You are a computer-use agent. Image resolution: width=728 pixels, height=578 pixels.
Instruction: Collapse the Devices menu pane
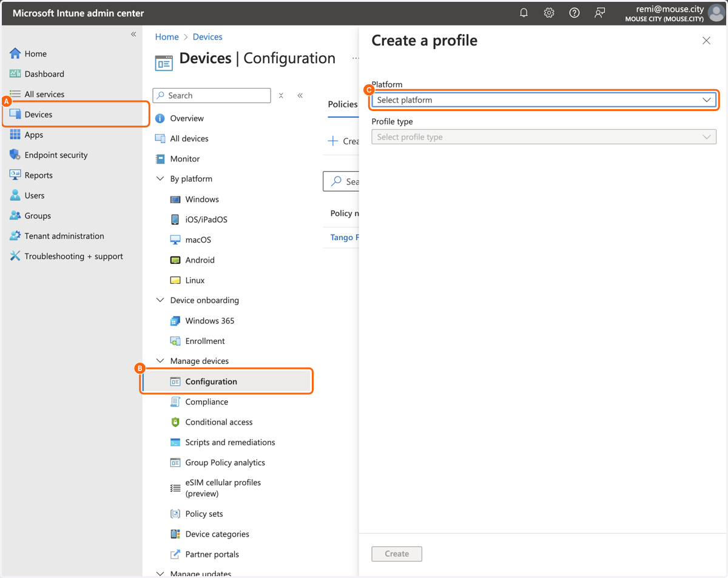click(x=300, y=95)
